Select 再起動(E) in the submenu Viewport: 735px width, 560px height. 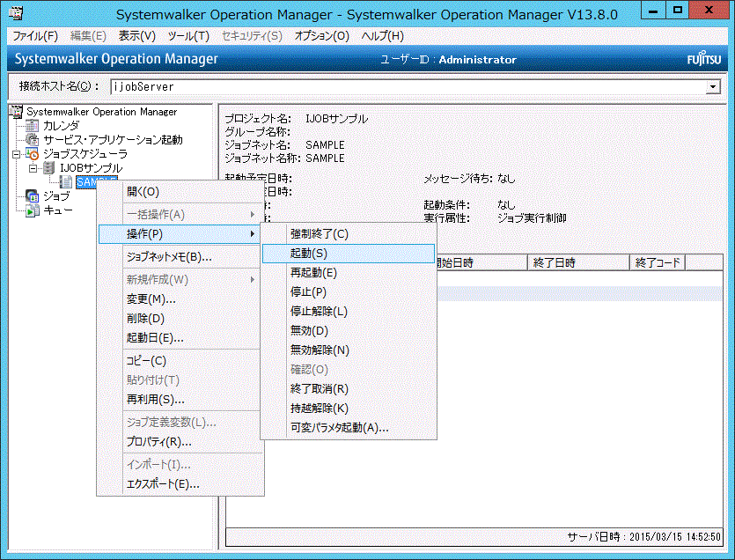pos(349,272)
